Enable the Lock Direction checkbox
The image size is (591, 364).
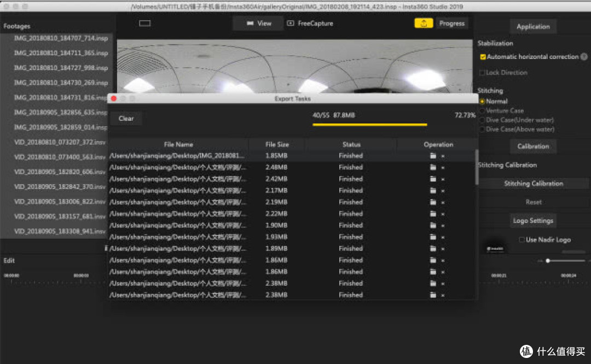(x=482, y=73)
